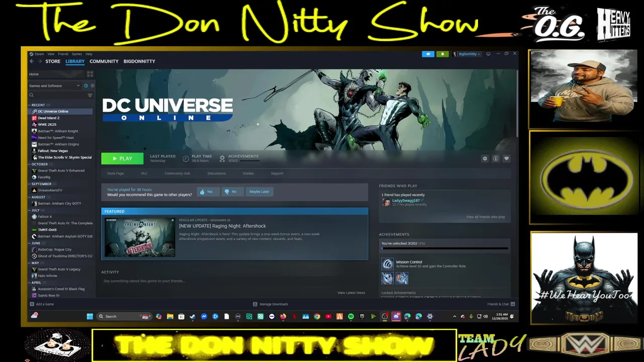The image size is (644, 362).
Task: Click the library page vertical scrollbar
Action: point(517,103)
